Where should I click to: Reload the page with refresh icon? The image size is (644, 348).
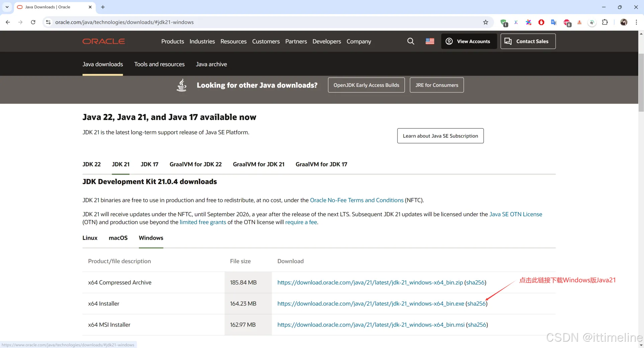tap(33, 22)
